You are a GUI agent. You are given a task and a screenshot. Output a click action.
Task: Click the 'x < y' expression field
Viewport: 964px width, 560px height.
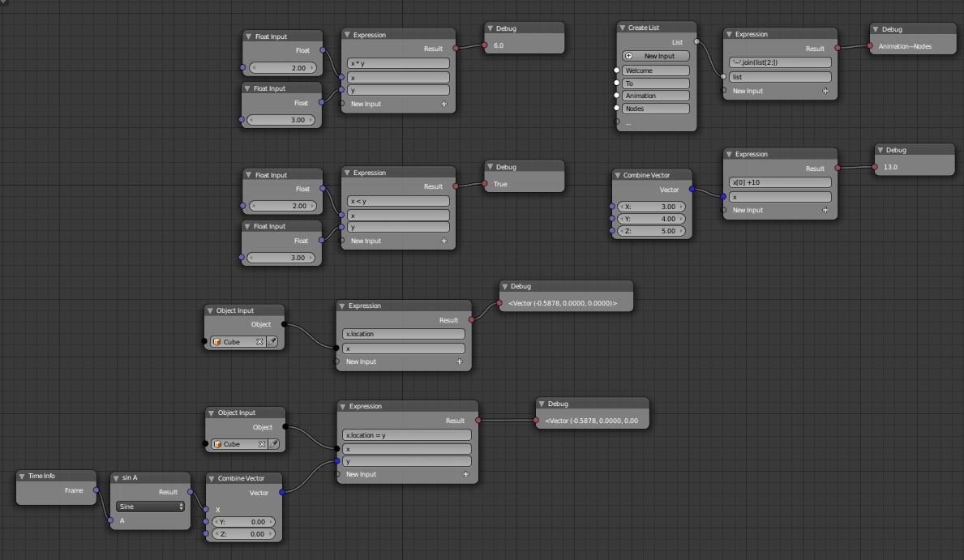point(398,201)
